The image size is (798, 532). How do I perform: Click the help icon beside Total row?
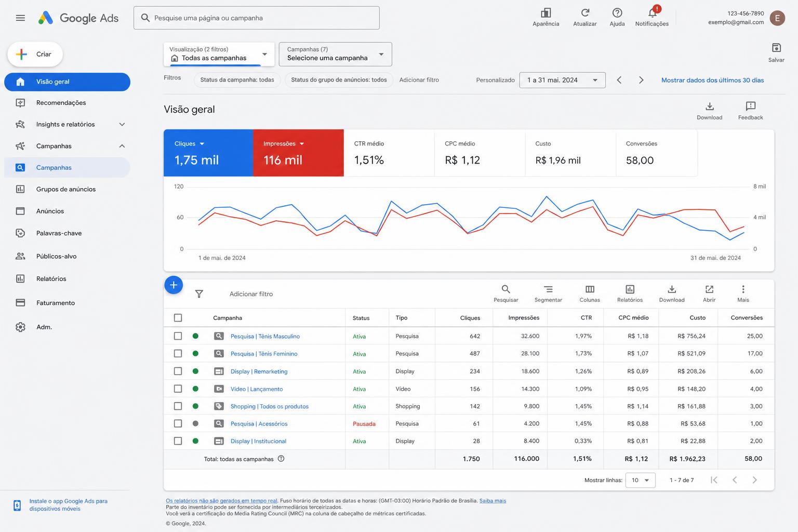pyautogui.click(x=281, y=459)
